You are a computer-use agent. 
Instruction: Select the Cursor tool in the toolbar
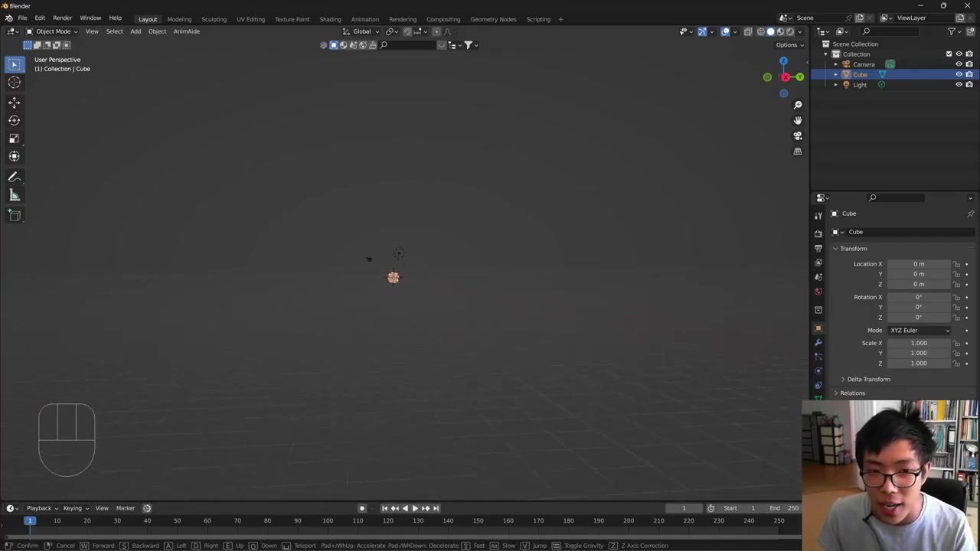tap(14, 83)
